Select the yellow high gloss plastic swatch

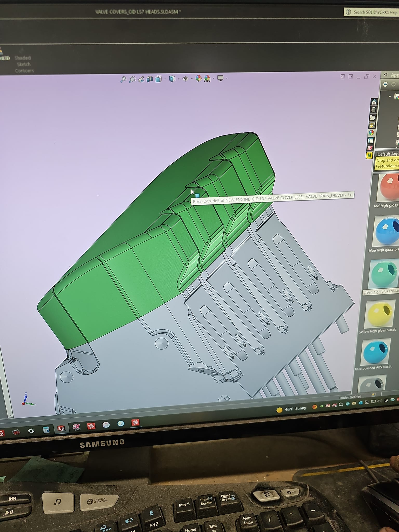tap(380, 314)
